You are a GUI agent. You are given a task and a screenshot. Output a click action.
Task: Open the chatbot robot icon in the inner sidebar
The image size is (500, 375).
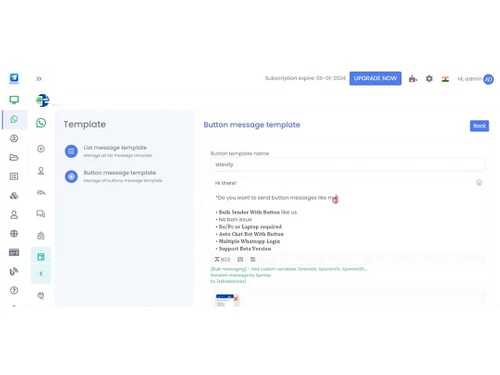41,236
